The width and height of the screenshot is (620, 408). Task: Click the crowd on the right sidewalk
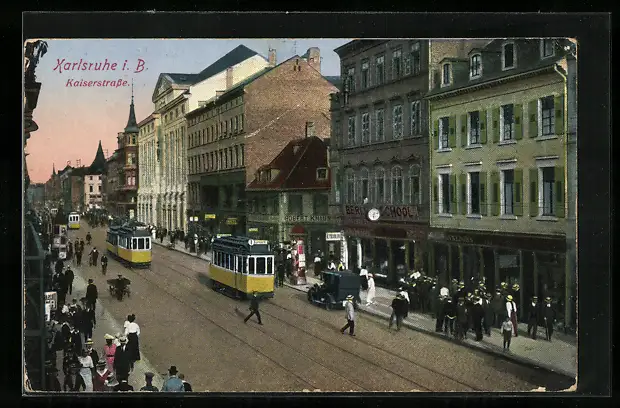(470, 305)
